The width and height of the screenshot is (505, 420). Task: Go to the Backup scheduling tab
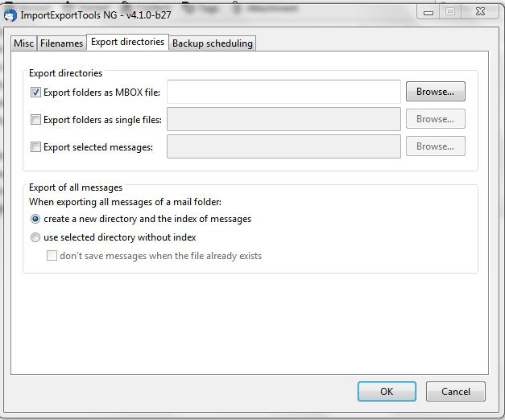coord(213,43)
